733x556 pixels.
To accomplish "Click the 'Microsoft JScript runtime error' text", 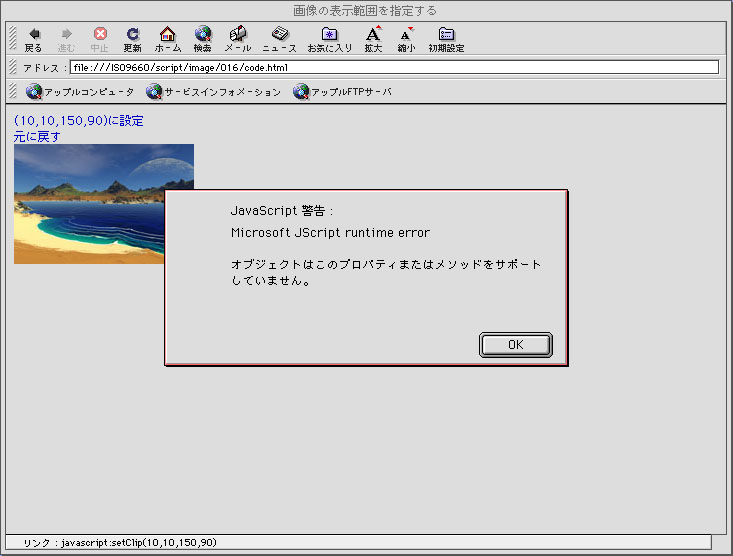I will click(x=330, y=233).
